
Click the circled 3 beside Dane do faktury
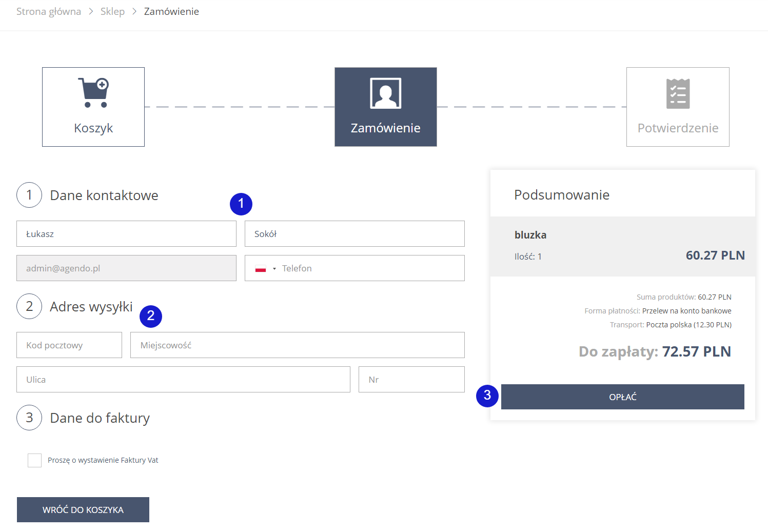[x=29, y=418]
